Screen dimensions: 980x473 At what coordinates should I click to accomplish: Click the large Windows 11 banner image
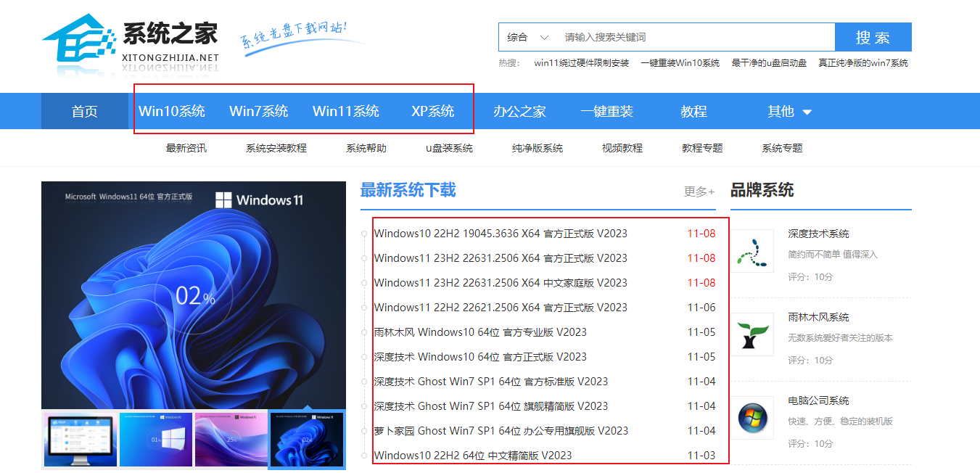(x=194, y=295)
